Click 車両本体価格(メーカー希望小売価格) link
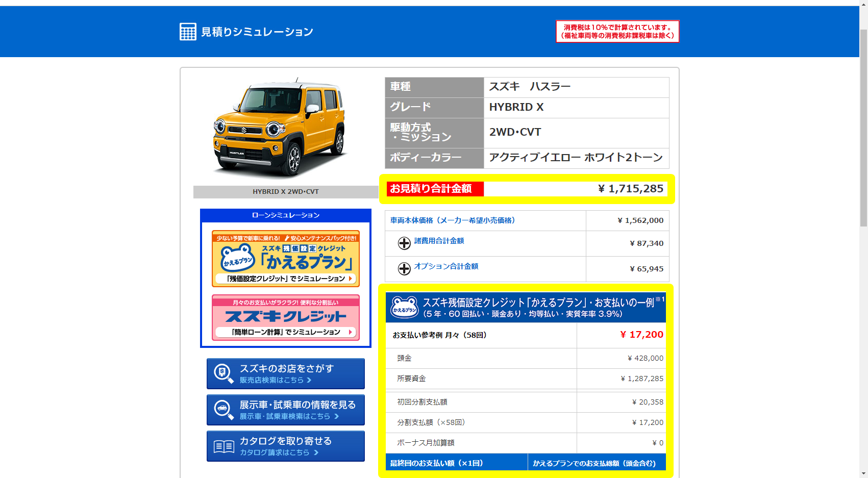 tap(453, 220)
